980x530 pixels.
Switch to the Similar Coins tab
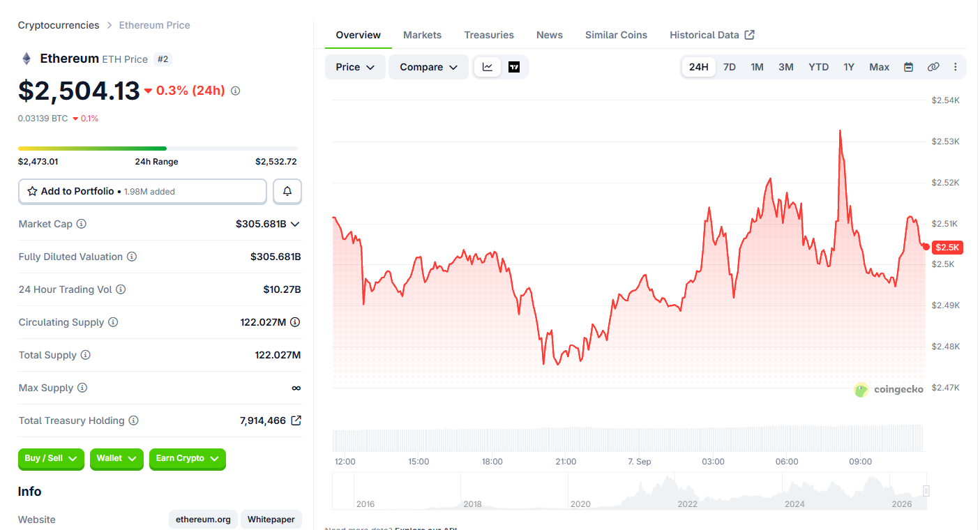(616, 35)
